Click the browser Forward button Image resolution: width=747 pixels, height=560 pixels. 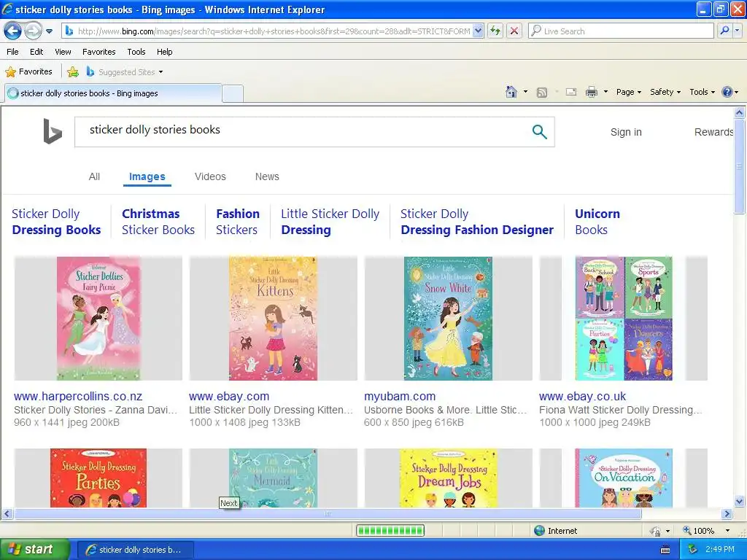33,31
